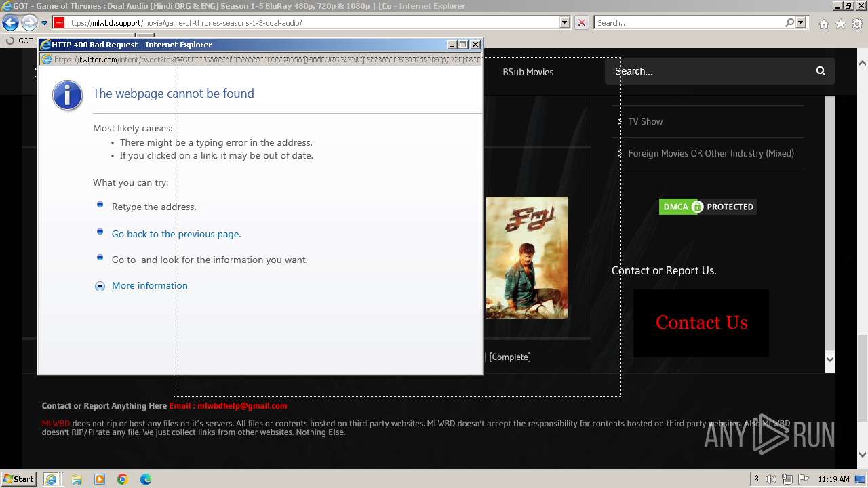The image size is (868, 488).
Task: Open recent pages dropdown next to forward arrow
Action: point(44,23)
